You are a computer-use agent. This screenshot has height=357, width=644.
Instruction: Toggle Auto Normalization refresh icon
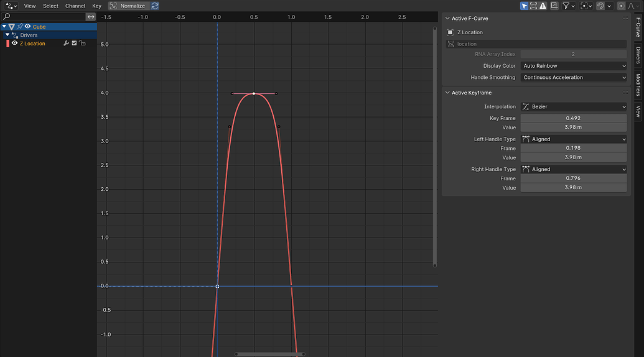click(x=155, y=6)
